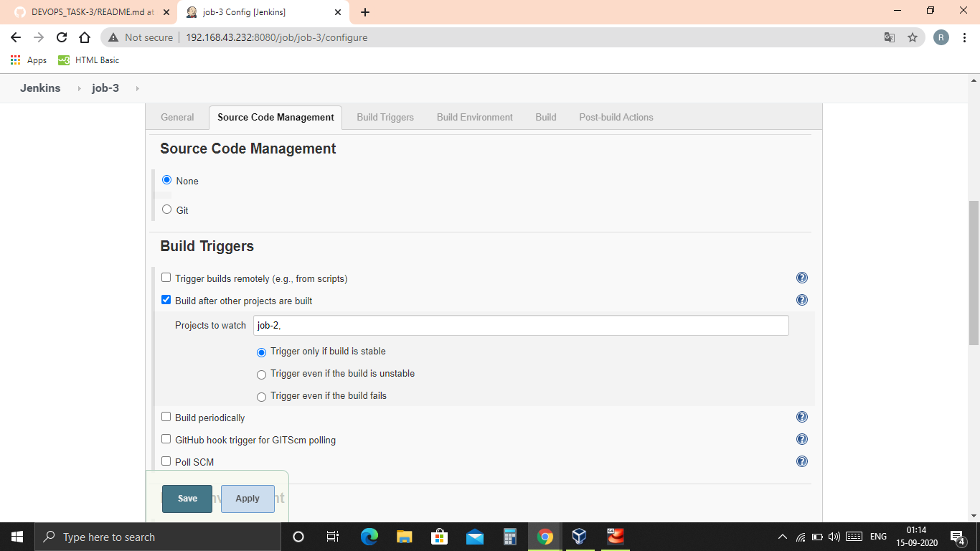The height and width of the screenshot is (551, 980).
Task: Select Trigger even if the build fails
Action: (261, 397)
